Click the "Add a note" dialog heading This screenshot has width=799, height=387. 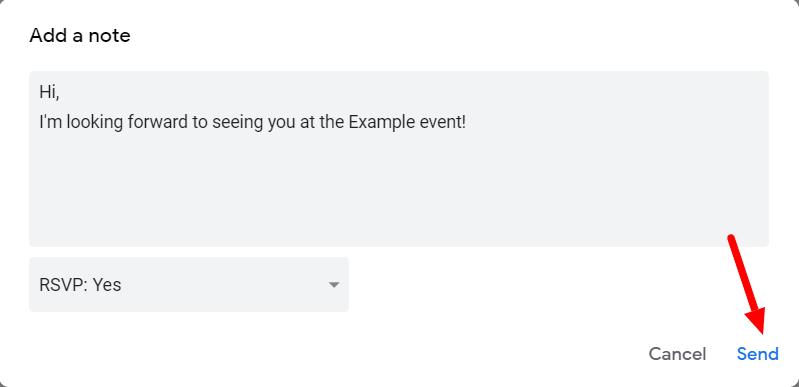(79, 36)
